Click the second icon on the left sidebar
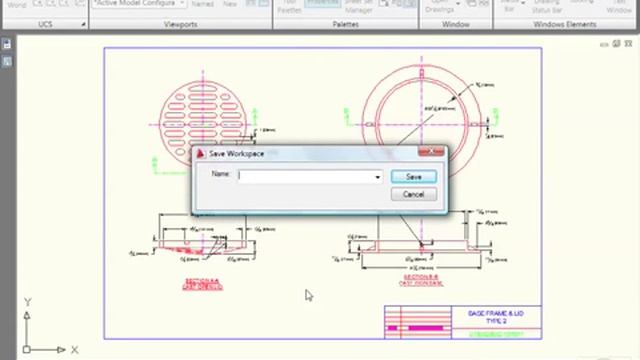Image resolution: width=640 pixels, height=360 pixels. point(7,62)
